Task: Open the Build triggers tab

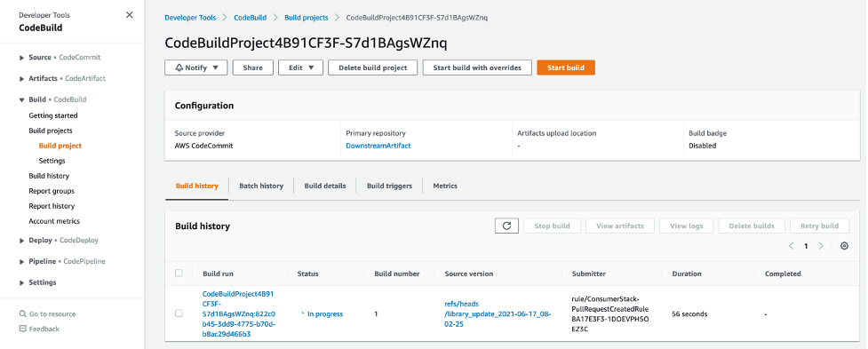Action: click(x=389, y=186)
